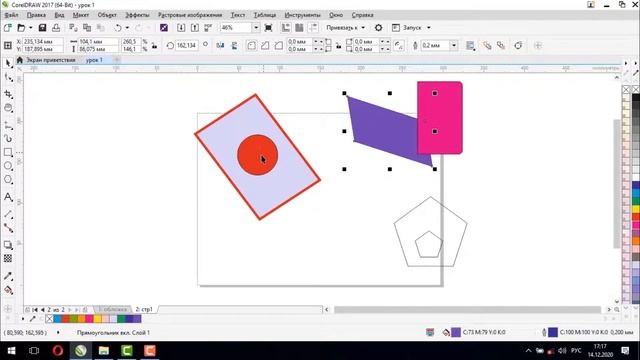The height and width of the screenshot is (360, 640).
Task: Expand the Open button dropdown arrow
Action: tap(31, 28)
